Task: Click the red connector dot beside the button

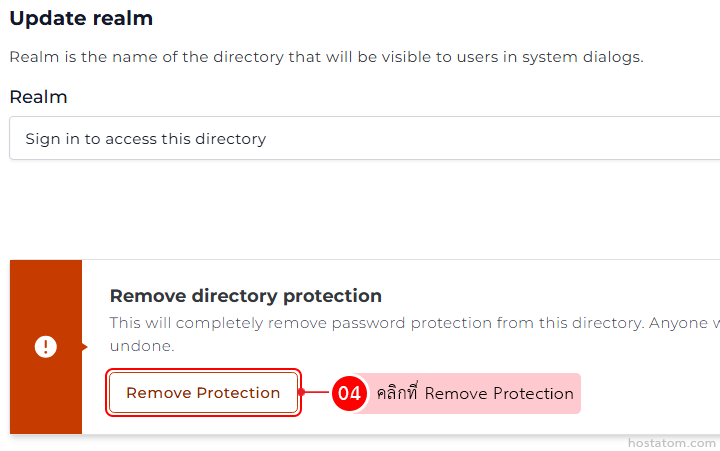Action: pyautogui.click(x=302, y=393)
